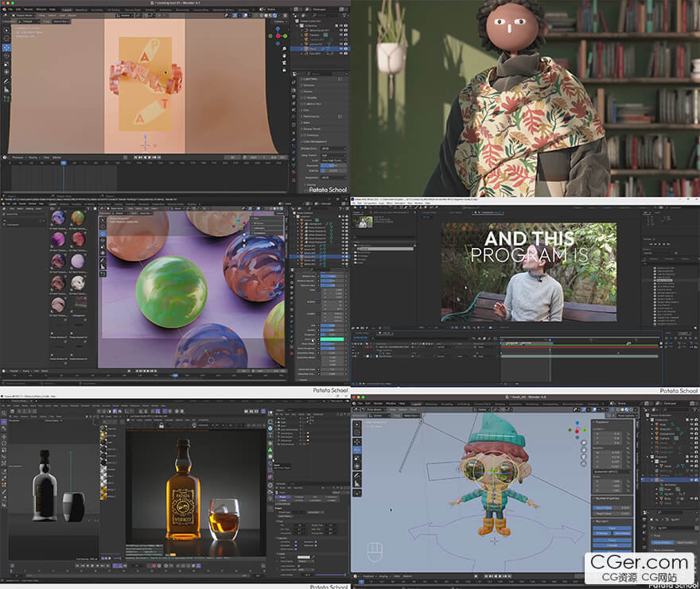Open the View Transform dropdown in top-left Blender

(333, 155)
